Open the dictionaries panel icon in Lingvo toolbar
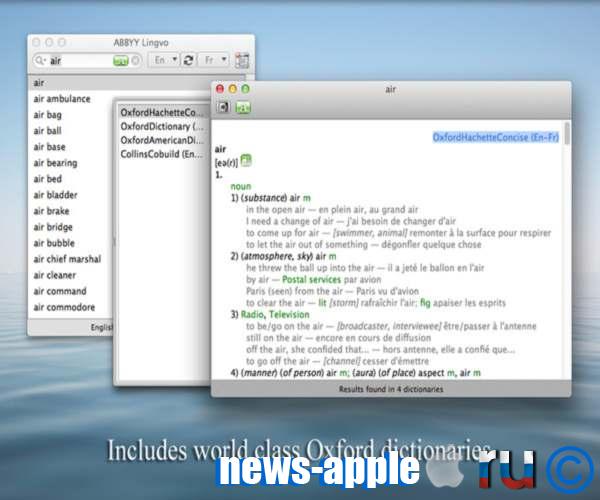This screenshot has height=500, width=600. [242, 60]
